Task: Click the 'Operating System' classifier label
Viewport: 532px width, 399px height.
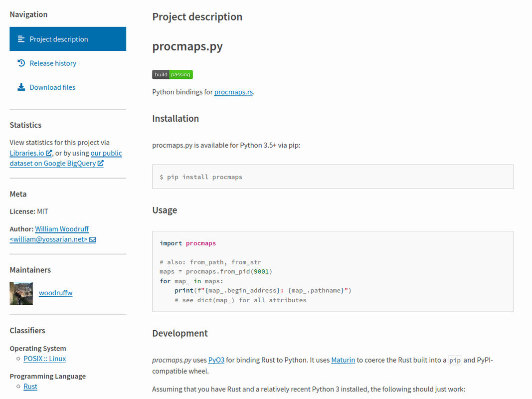Action: point(38,349)
